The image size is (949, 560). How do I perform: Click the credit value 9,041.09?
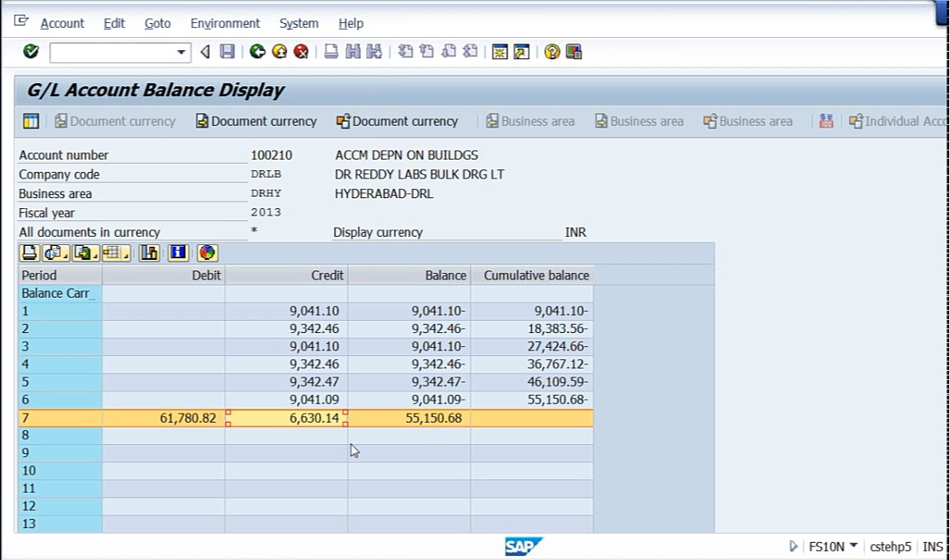click(314, 400)
